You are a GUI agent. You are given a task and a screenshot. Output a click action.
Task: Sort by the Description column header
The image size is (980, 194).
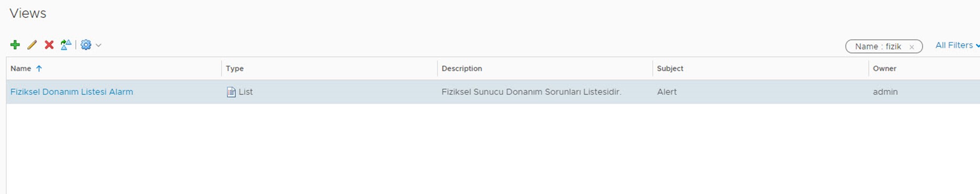[x=462, y=68]
